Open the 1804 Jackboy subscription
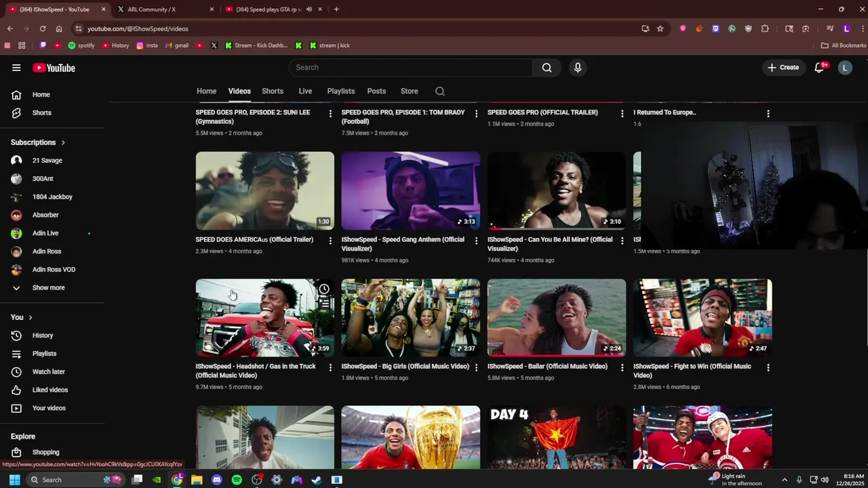Viewport: 868px width, 488px height. [x=52, y=197]
